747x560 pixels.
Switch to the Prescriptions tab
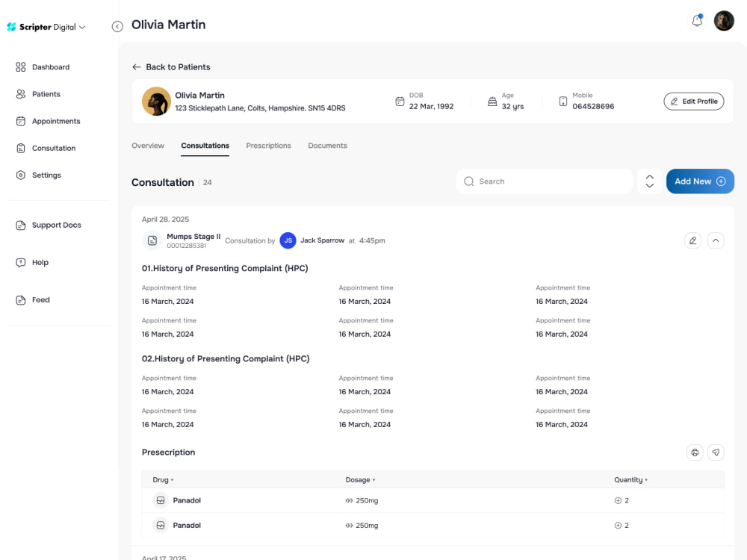pyautogui.click(x=268, y=146)
